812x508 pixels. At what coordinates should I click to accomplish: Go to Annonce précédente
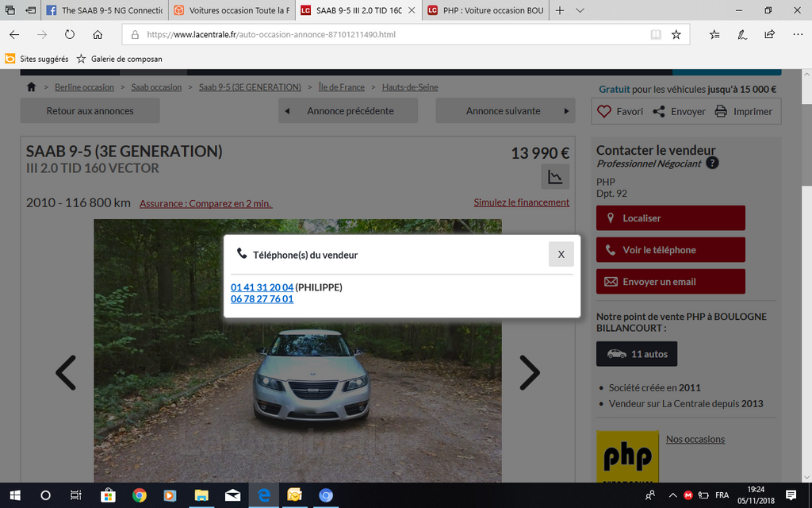tap(348, 111)
